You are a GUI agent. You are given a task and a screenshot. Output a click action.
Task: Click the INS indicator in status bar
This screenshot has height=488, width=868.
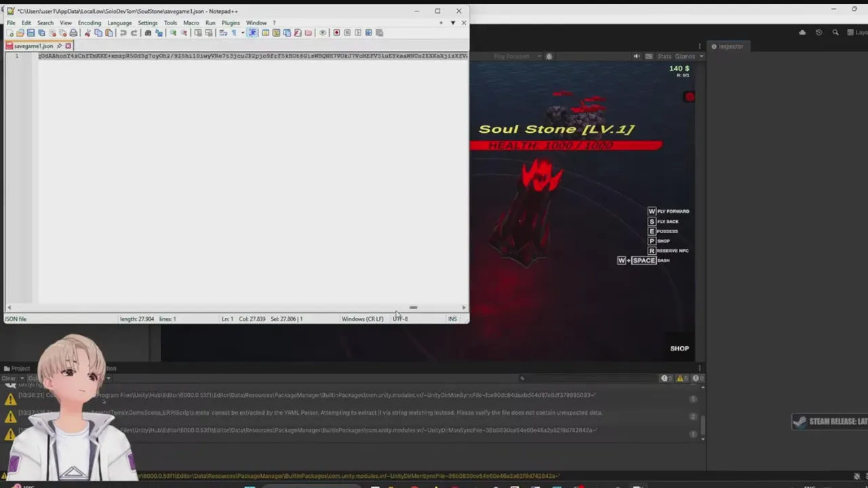click(452, 319)
